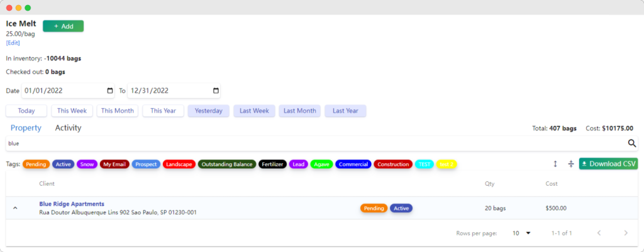The image size is (644, 252).
Task: Select the Last Month date preset
Action: pyautogui.click(x=299, y=111)
